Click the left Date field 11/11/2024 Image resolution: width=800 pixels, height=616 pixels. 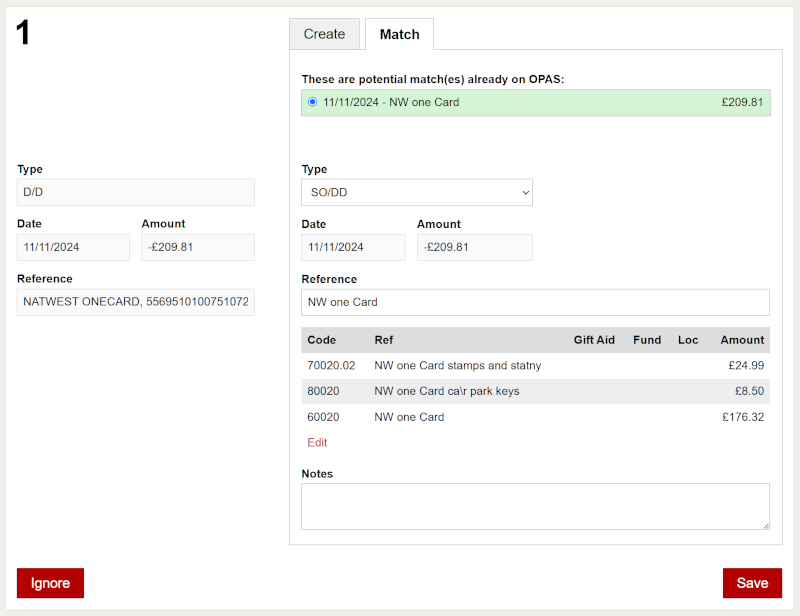point(73,248)
